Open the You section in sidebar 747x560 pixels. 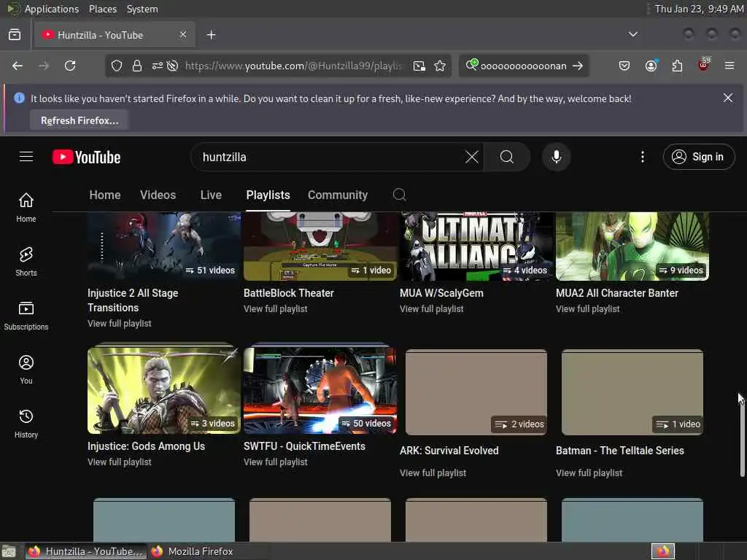26,370
